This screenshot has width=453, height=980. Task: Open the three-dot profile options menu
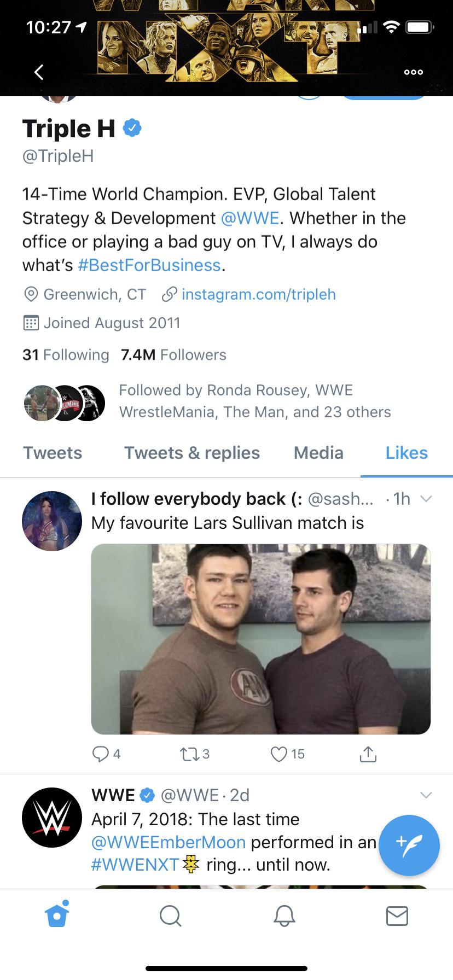click(x=413, y=72)
